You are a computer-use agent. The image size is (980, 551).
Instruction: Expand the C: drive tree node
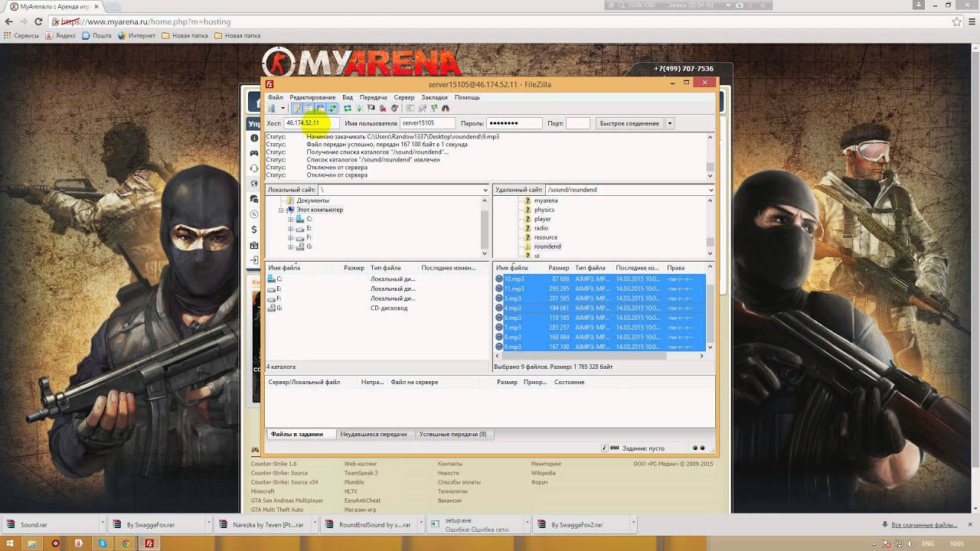tap(291, 219)
